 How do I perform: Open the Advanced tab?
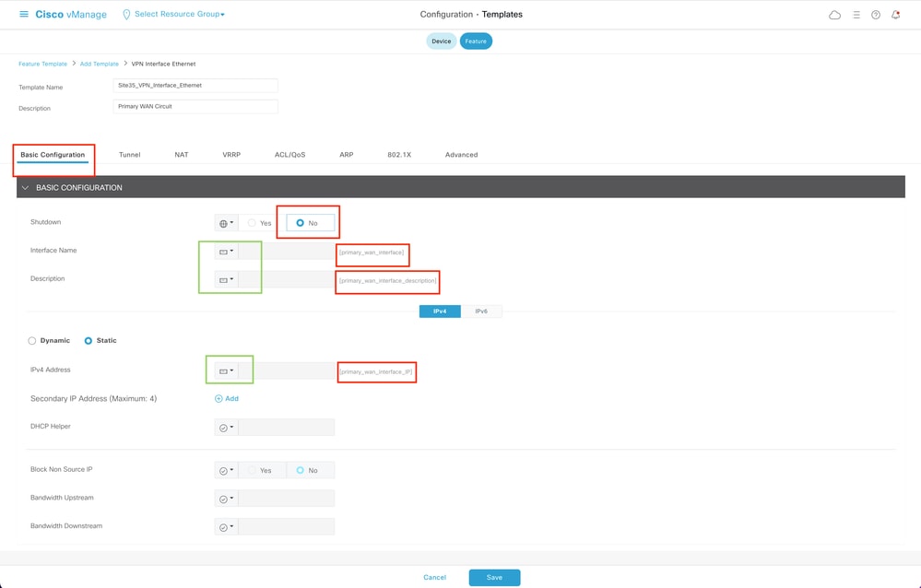461,155
